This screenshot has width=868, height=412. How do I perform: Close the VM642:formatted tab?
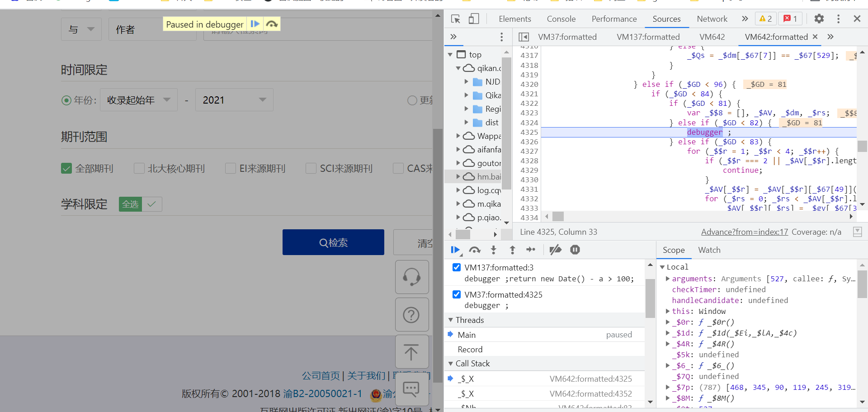[x=815, y=37]
